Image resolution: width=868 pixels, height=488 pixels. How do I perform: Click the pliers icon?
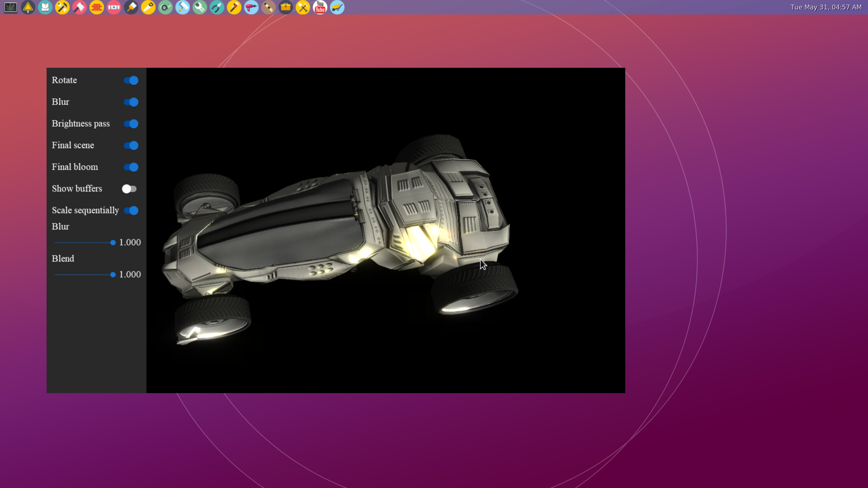click(217, 7)
